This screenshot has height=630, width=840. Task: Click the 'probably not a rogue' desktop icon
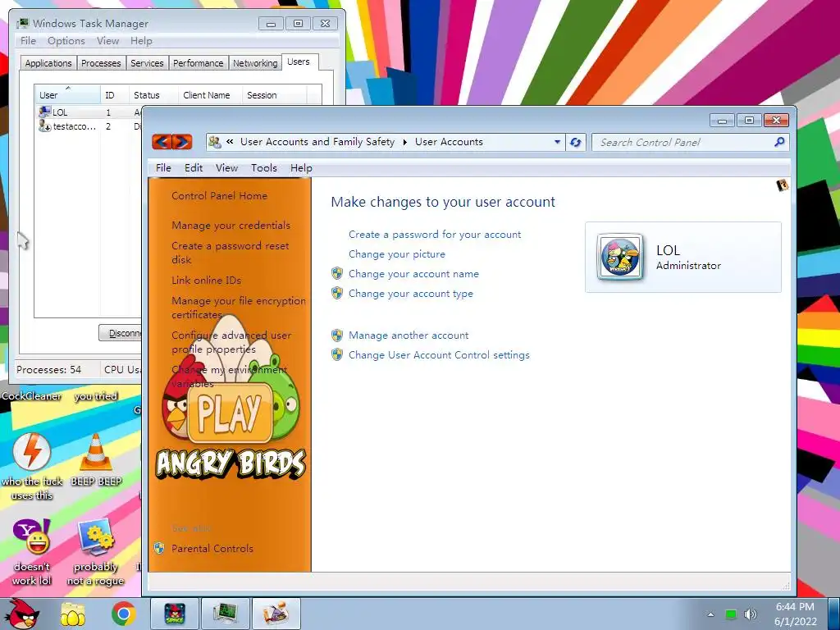point(96,536)
